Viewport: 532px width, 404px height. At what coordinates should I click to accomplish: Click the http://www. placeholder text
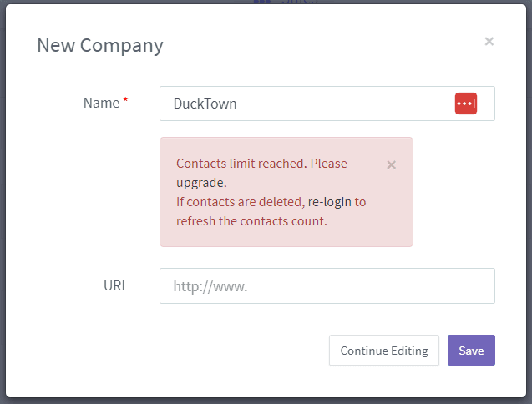[x=210, y=286]
